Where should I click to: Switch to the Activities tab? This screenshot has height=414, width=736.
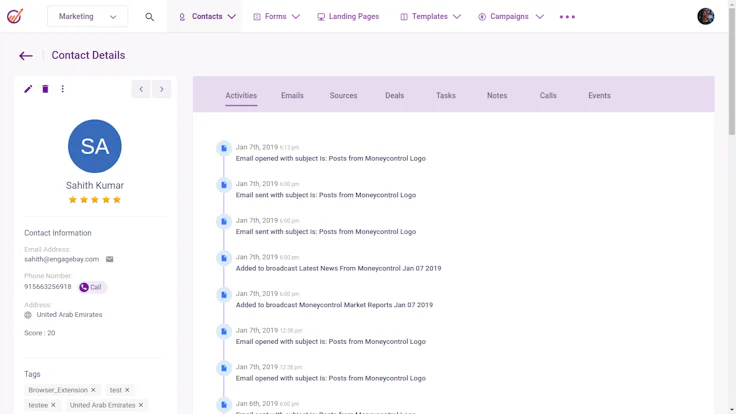pyautogui.click(x=241, y=95)
